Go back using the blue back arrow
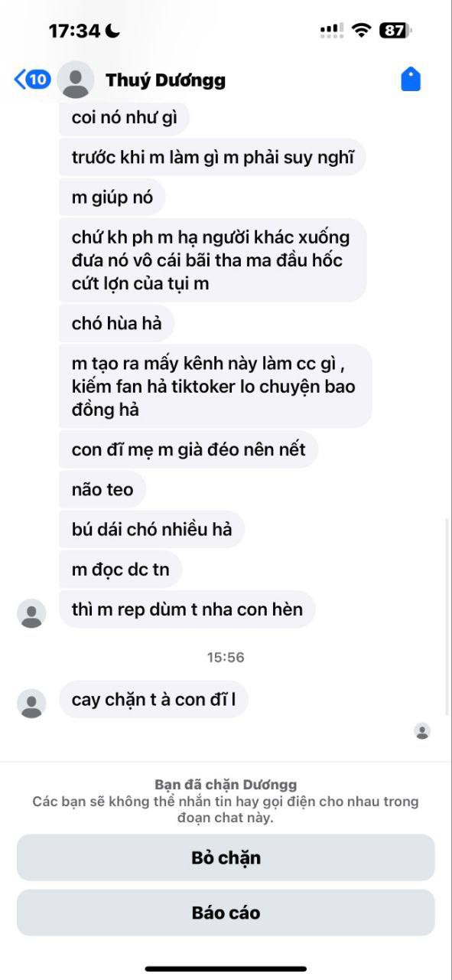 (20, 79)
